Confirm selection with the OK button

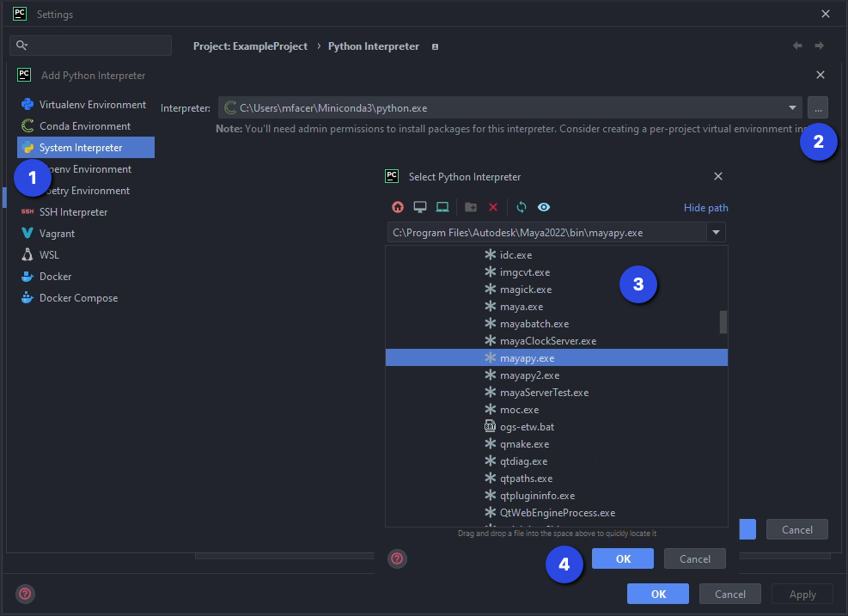622,558
